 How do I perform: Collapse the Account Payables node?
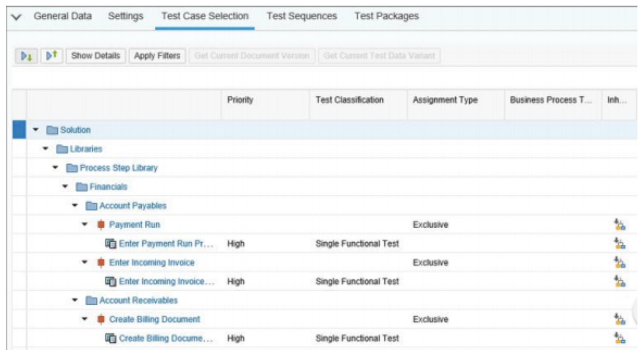(75, 205)
